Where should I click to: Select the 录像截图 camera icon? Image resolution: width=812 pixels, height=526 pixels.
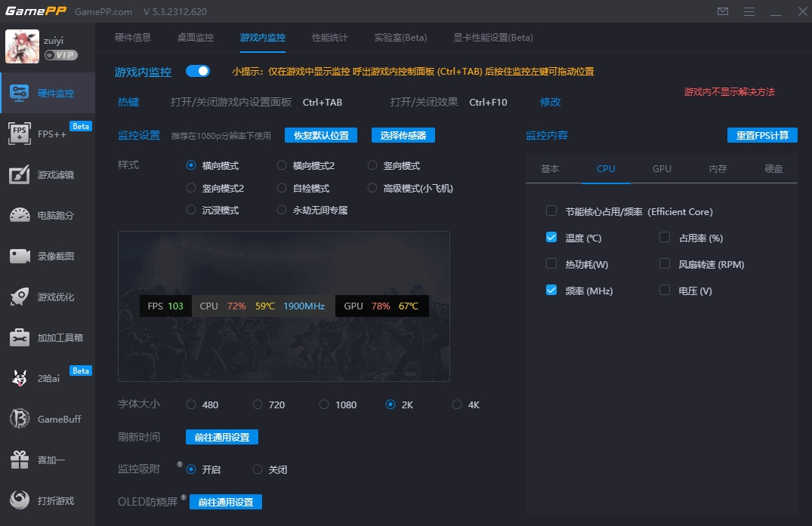coord(20,256)
